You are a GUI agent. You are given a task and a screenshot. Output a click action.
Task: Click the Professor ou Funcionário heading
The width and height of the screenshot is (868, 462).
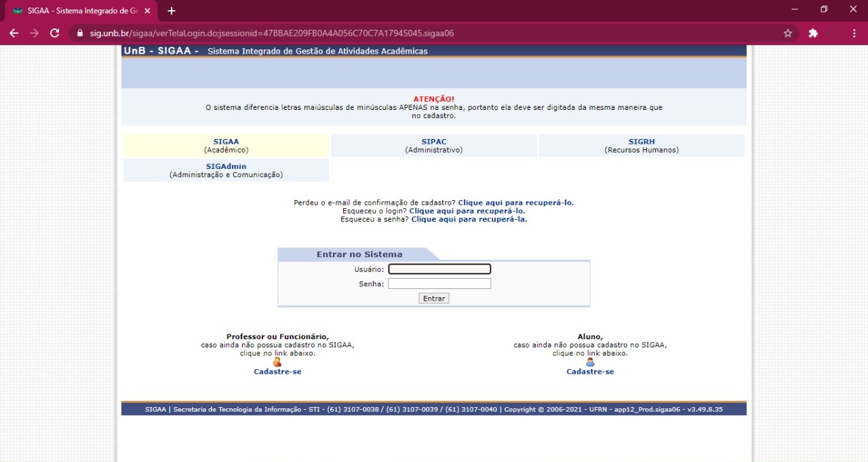click(x=277, y=336)
